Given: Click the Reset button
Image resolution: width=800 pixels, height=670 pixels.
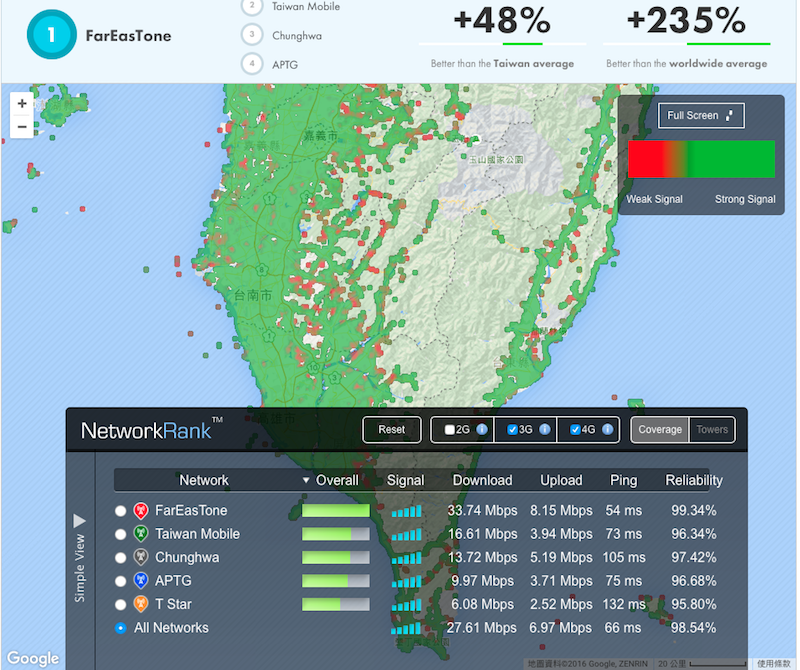Looking at the screenshot, I should click(391, 430).
